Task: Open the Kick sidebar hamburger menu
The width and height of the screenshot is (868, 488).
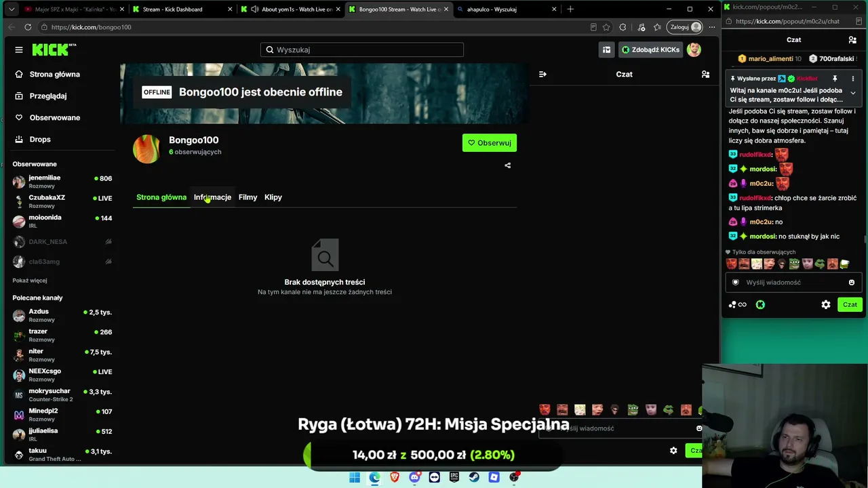Action: click(x=19, y=49)
